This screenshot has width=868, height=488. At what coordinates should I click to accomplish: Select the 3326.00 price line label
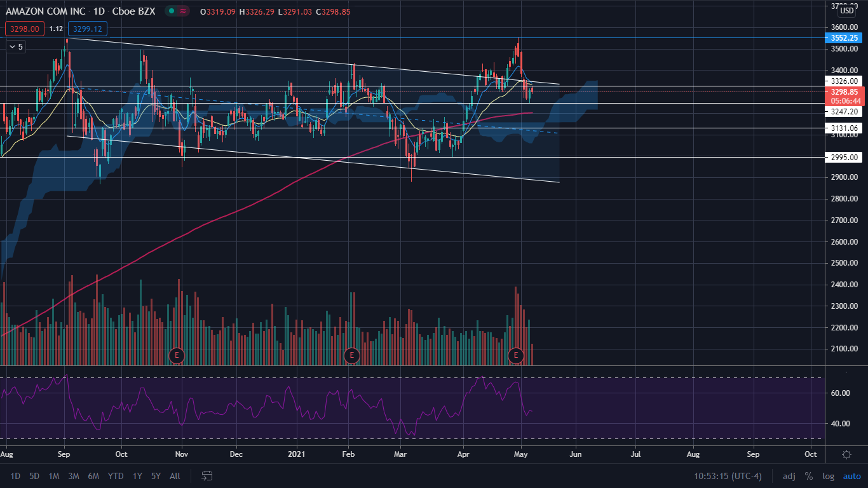(845, 81)
